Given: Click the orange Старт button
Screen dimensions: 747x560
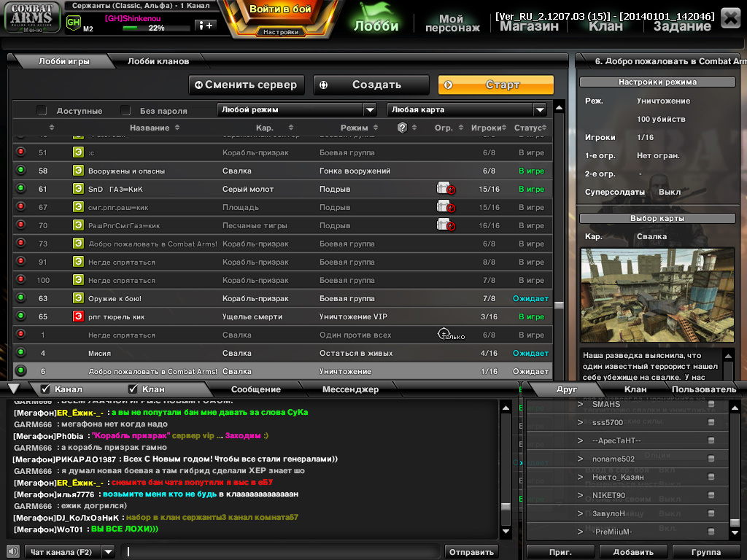Looking at the screenshot, I should (x=496, y=85).
